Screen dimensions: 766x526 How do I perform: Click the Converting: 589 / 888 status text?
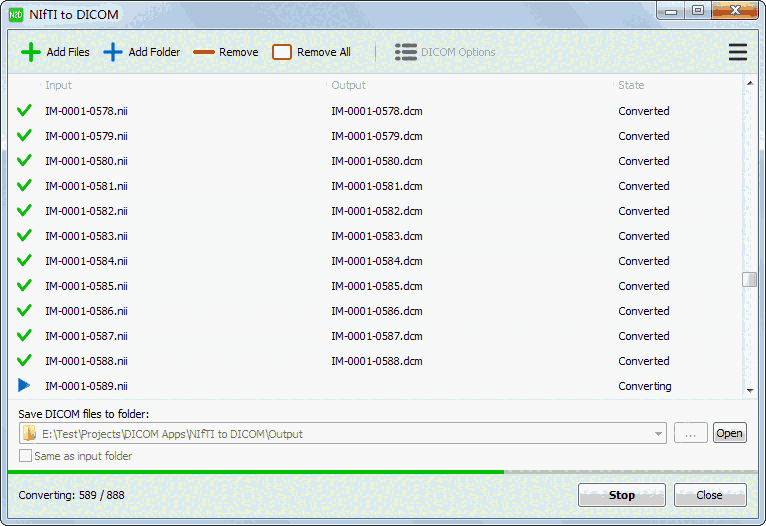tap(71, 495)
